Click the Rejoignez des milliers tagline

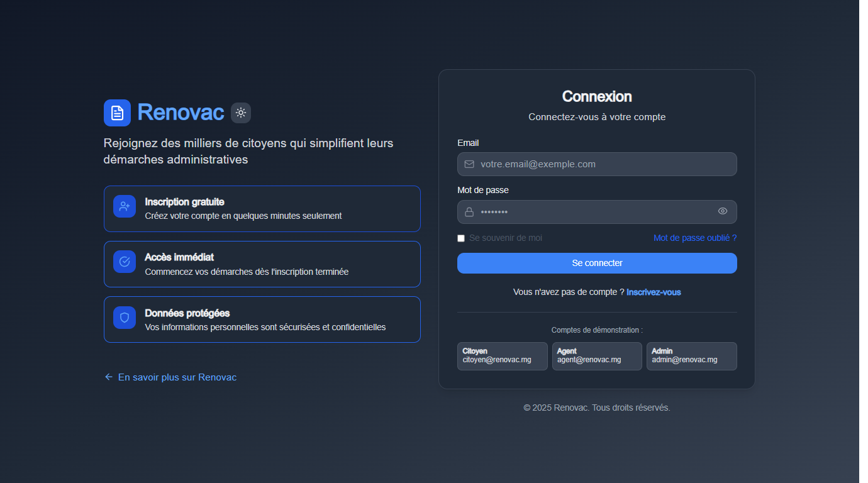point(248,152)
